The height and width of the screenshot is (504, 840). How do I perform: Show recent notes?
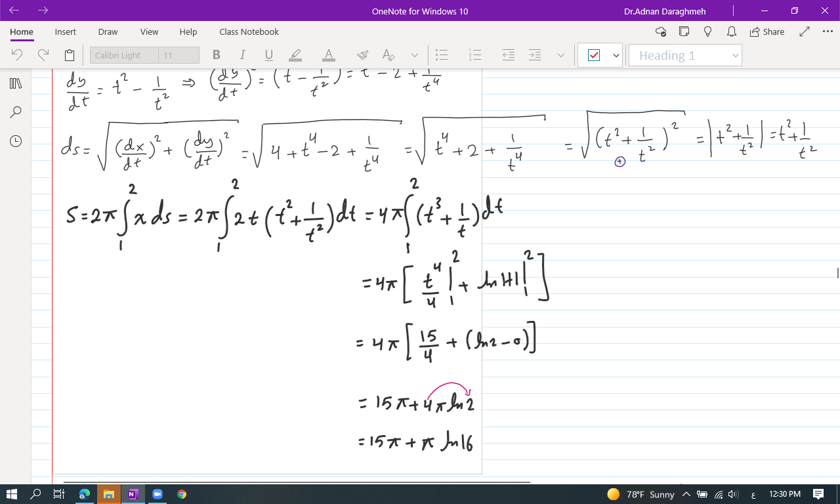click(16, 141)
